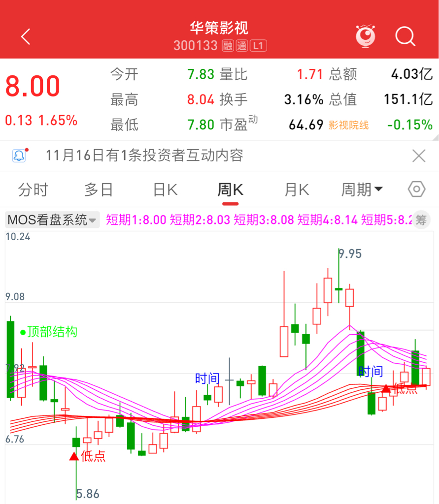Switch to the 多日 tab
The image size is (439, 504).
(99, 189)
